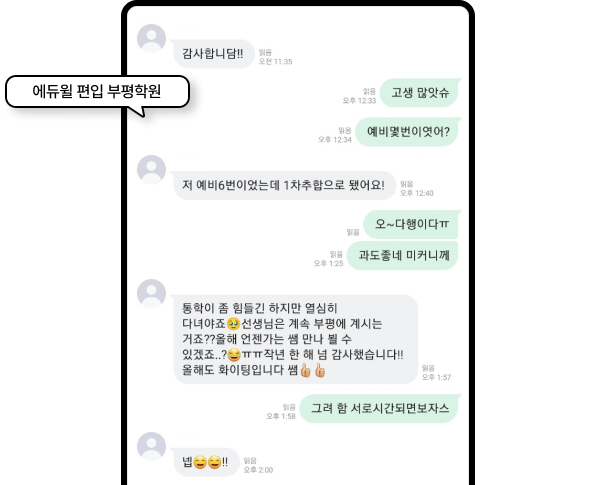Click the laughing-tears emoji after 있겠죠..?
The image size is (591, 485).
coord(234,355)
